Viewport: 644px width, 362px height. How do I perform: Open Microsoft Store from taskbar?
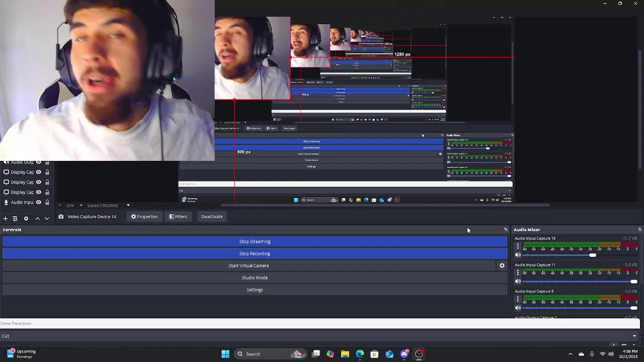pos(374,354)
